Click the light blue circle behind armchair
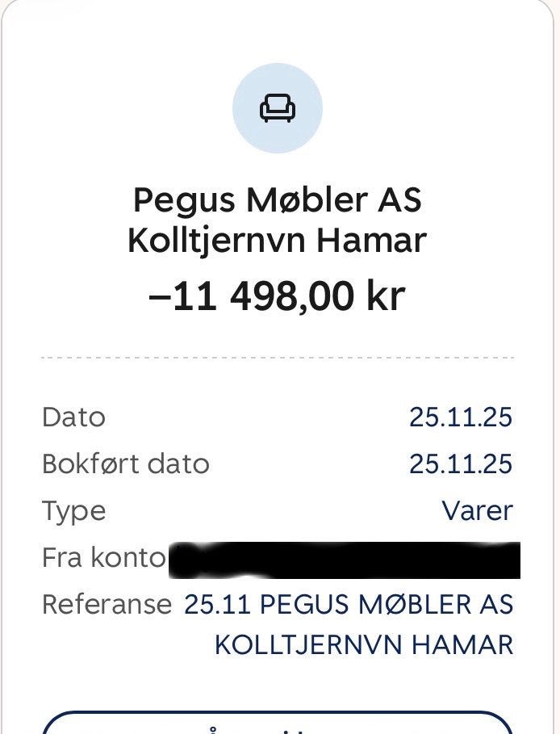 click(x=278, y=108)
